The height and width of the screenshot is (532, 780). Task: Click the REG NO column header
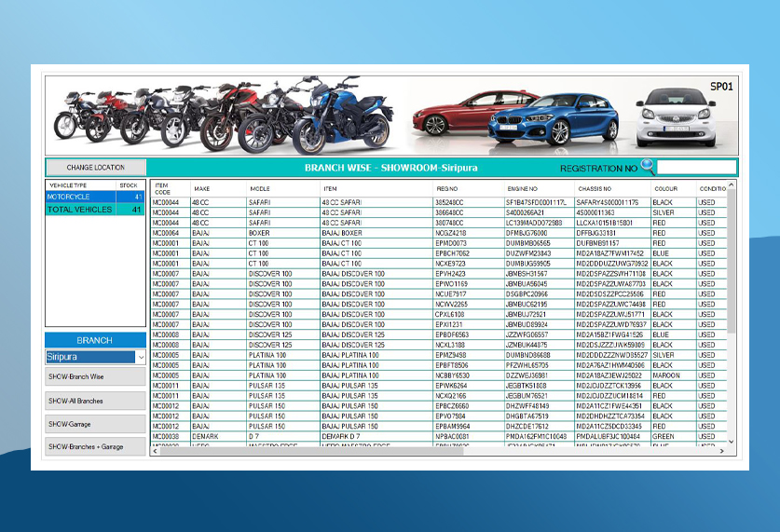click(x=469, y=189)
